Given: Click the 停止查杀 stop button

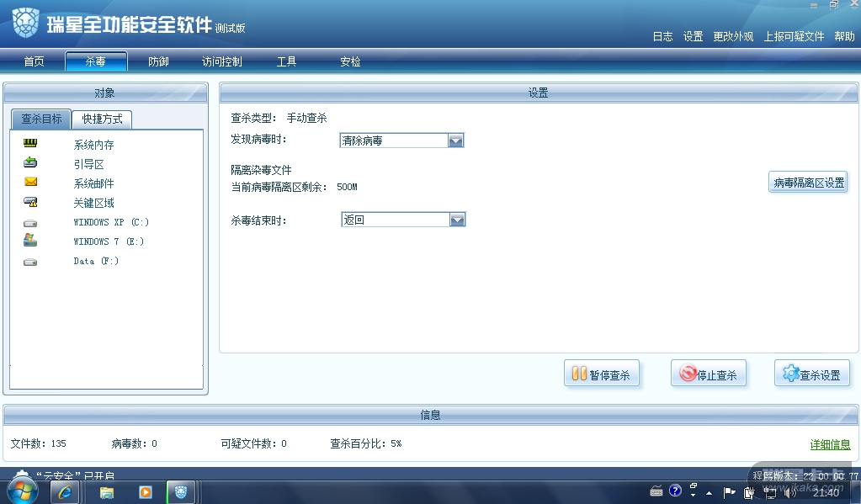Looking at the screenshot, I should tap(709, 374).
